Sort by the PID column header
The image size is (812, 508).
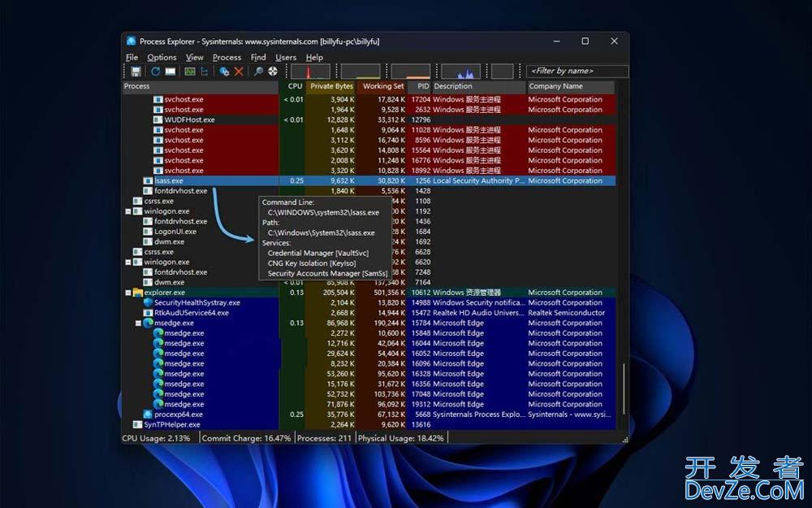(x=420, y=87)
